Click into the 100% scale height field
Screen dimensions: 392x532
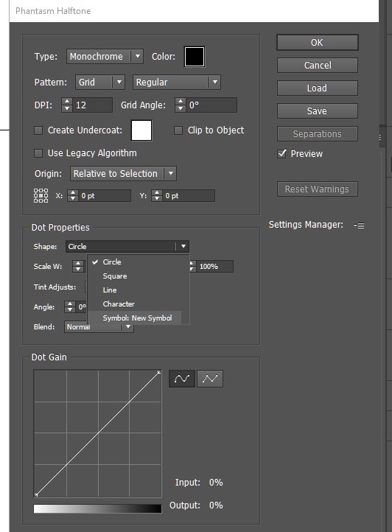(214, 266)
